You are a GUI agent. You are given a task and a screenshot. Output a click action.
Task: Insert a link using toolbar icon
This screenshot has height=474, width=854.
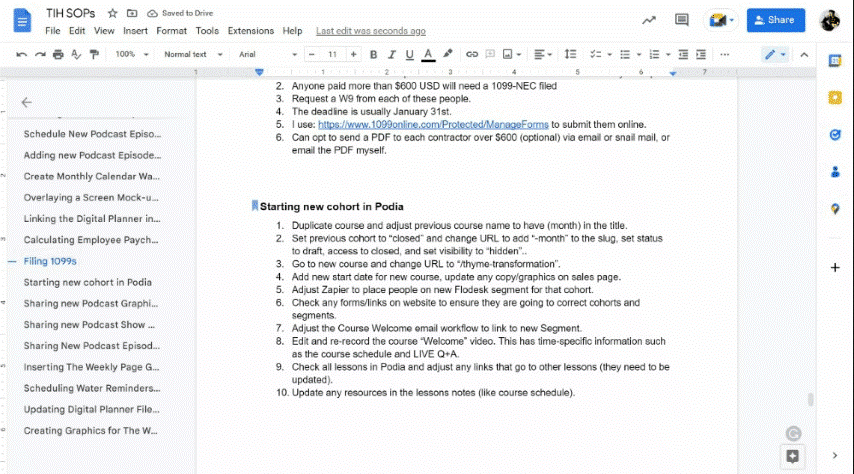472,54
